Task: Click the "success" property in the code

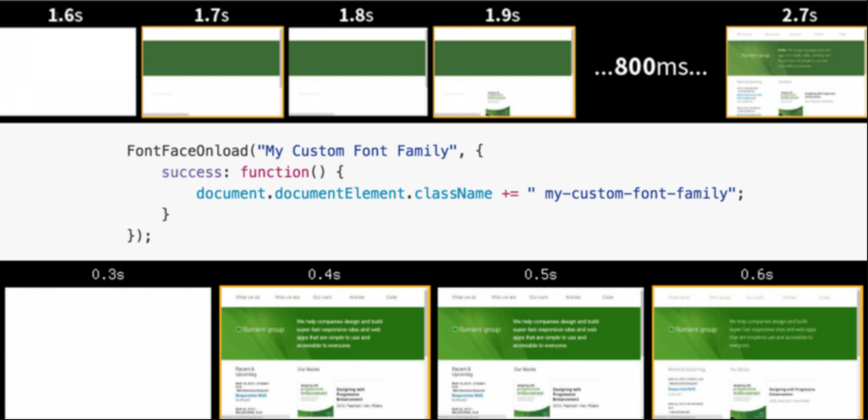Action: click(192, 172)
